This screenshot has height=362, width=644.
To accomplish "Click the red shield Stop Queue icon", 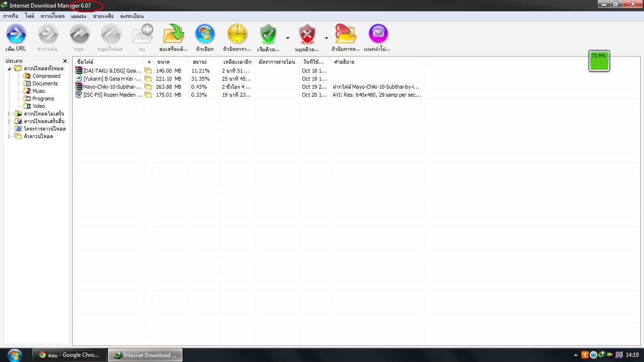I will click(307, 34).
